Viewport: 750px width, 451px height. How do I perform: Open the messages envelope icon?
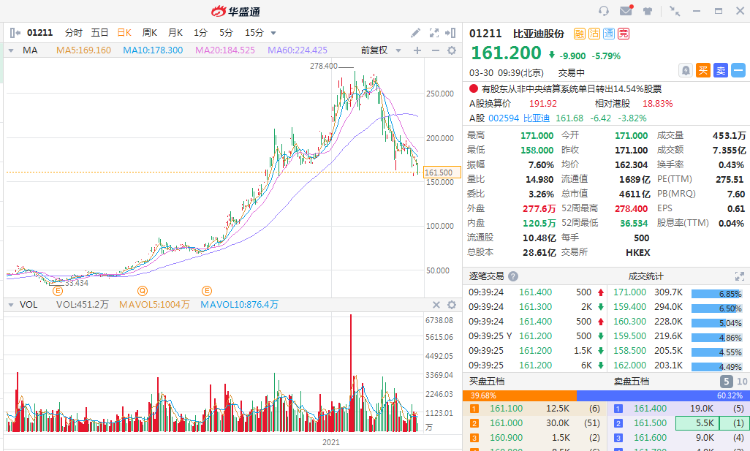tap(626, 10)
